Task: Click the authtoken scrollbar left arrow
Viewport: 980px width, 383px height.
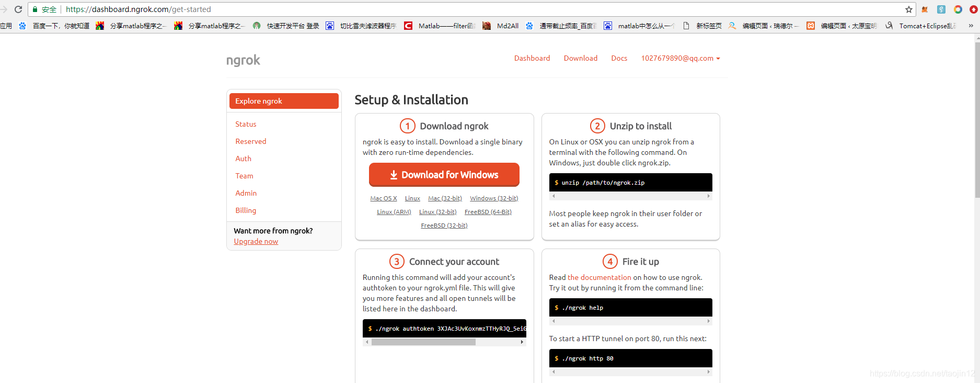Action: [367, 342]
